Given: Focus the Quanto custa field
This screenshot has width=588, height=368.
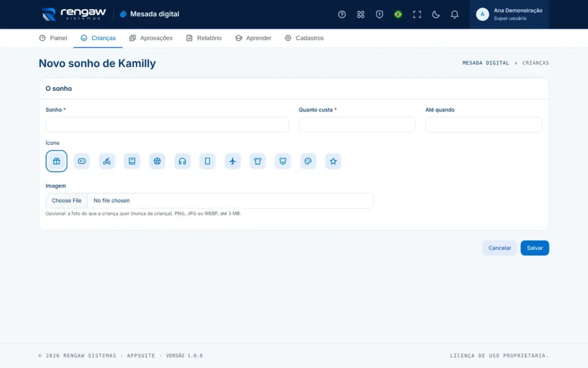Looking at the screenshot, I should point(357,125).
